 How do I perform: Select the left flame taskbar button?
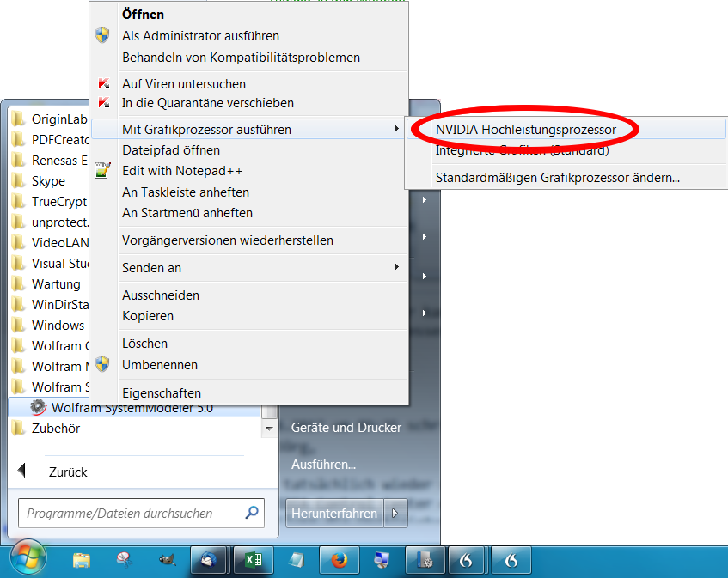point(466,560)
